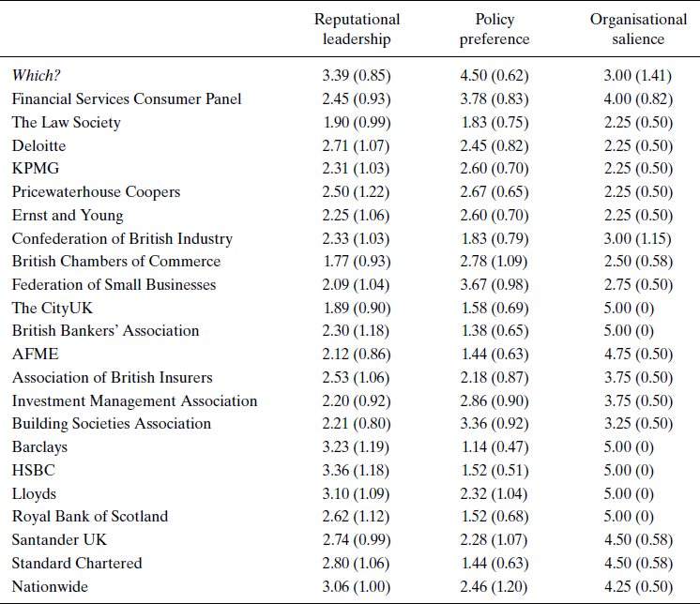This screenshot has width=700, height=604.
Task: Select The Law Society row label
Action: (x=67, y=122)
